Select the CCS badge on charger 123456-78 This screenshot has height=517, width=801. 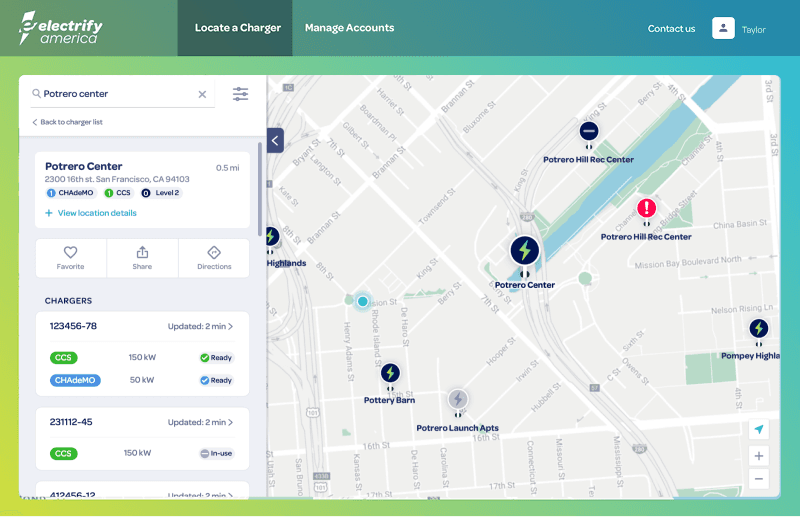(63, 358)
